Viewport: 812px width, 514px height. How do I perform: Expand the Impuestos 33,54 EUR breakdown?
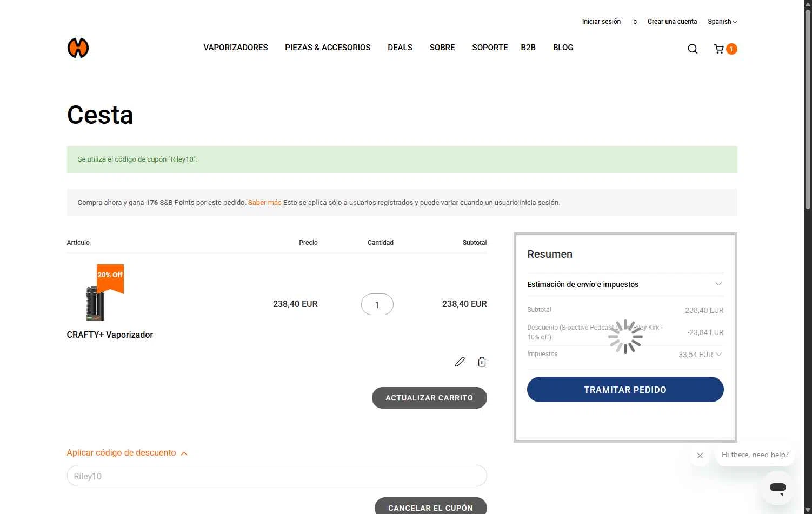tap(701, 355)
